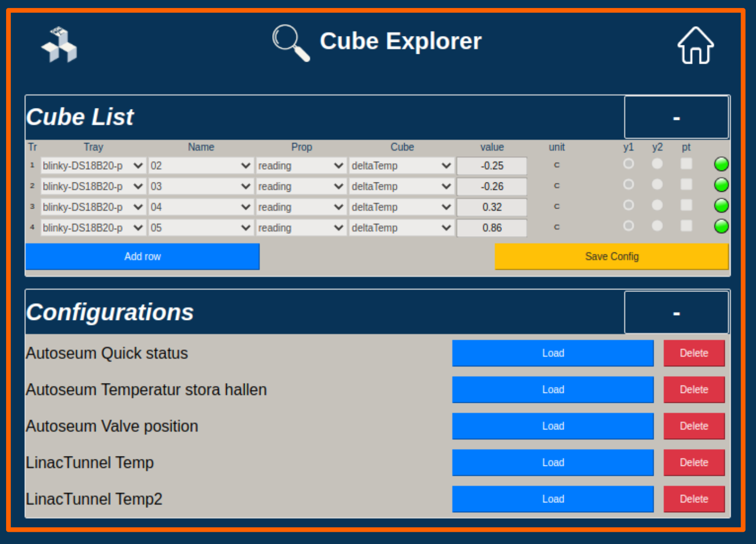Image resolution: width=756 pixels, height=544 pixels.
Task: Select the y1 radio button on row 1
Action: [x=629, y=164]
